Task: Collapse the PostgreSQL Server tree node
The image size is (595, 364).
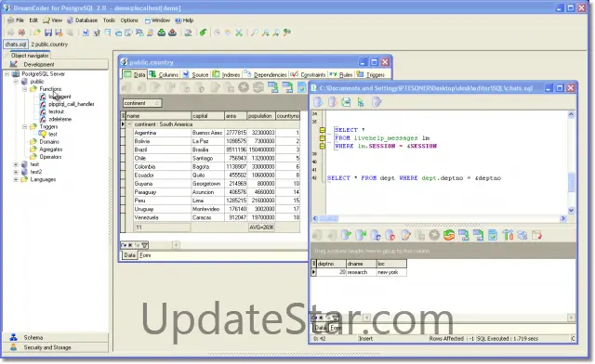Action: tap(7, 74)
